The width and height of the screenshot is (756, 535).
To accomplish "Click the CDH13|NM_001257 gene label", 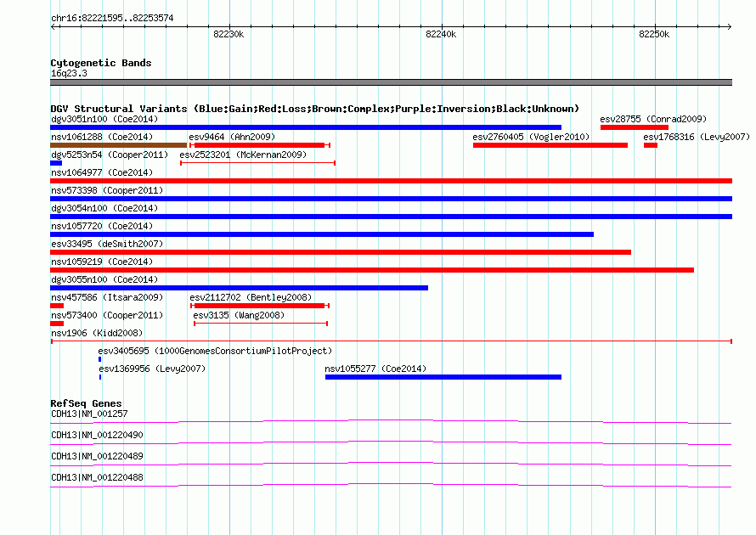I will [89, 414].
